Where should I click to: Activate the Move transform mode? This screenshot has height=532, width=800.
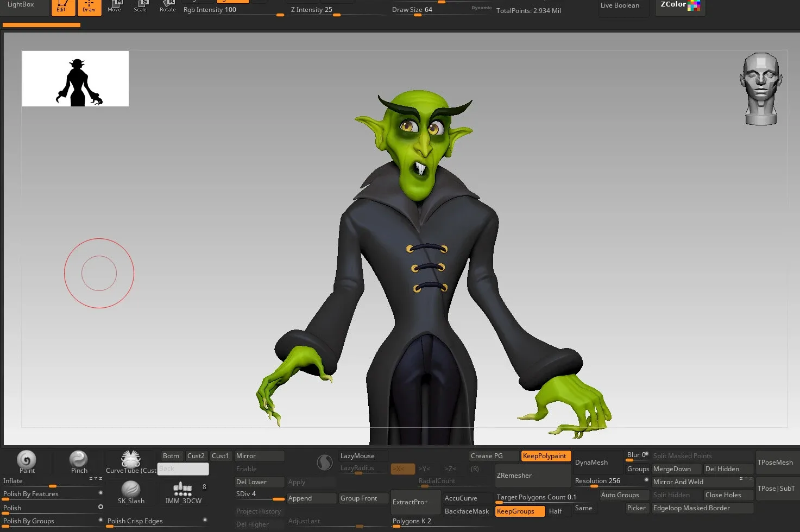(114, 7)
